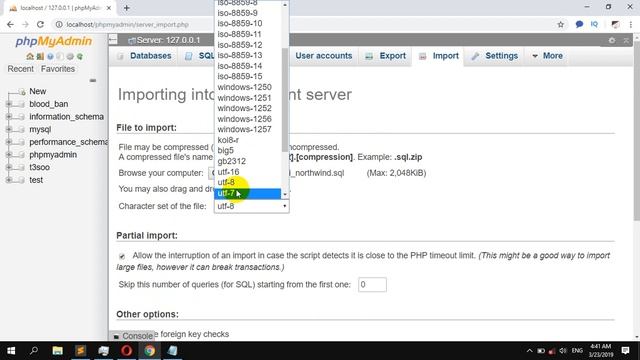The image size is (640, 360).
Task: Launch Sublime Text from the taskbar
Action: (80, 351)
